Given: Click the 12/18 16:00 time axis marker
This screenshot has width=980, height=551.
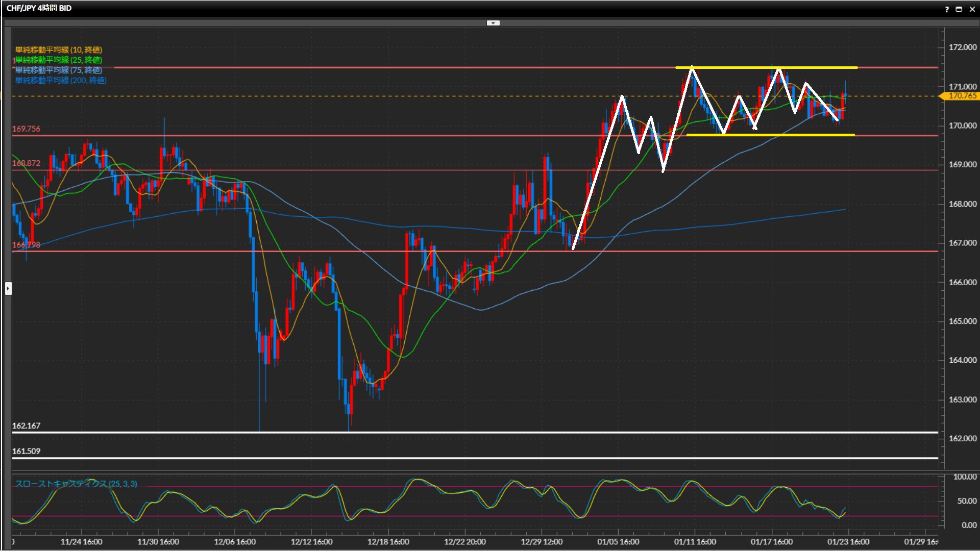Looking at the screenshot, I should 388,541.
